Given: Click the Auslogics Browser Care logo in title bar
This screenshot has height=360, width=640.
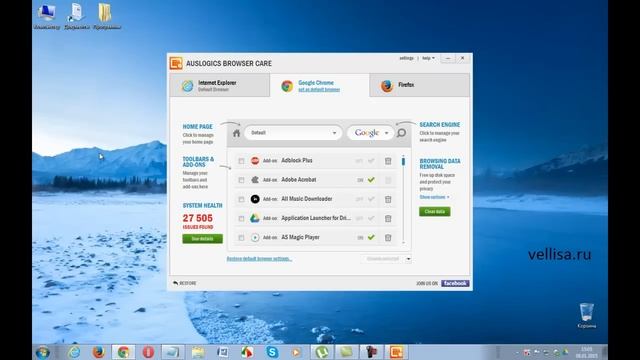Looking at the screenshot, I should click(176, 63).
